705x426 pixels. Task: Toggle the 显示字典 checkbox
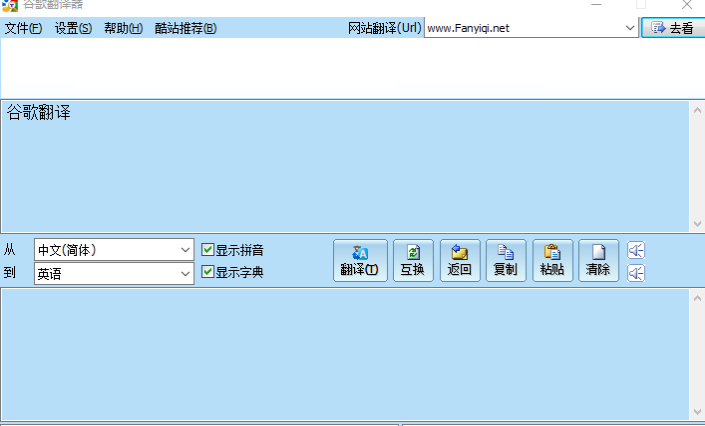point(207,272)
